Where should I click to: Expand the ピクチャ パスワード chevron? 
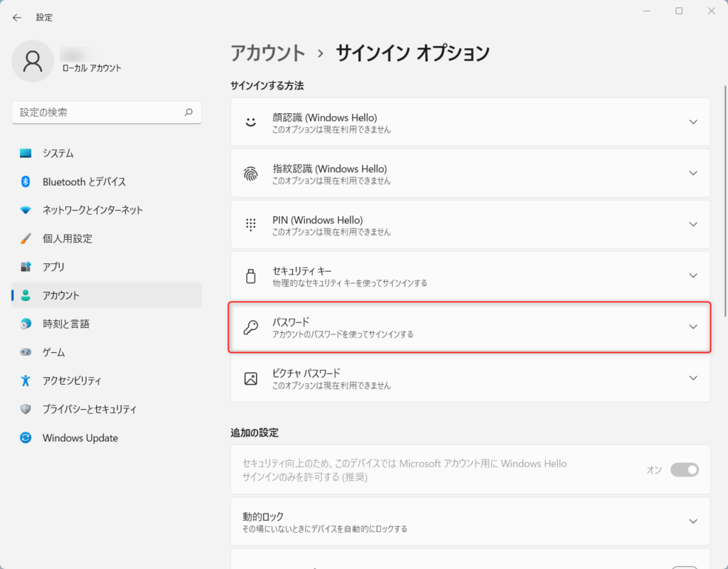pyautogui.click(x=693, y=378)
